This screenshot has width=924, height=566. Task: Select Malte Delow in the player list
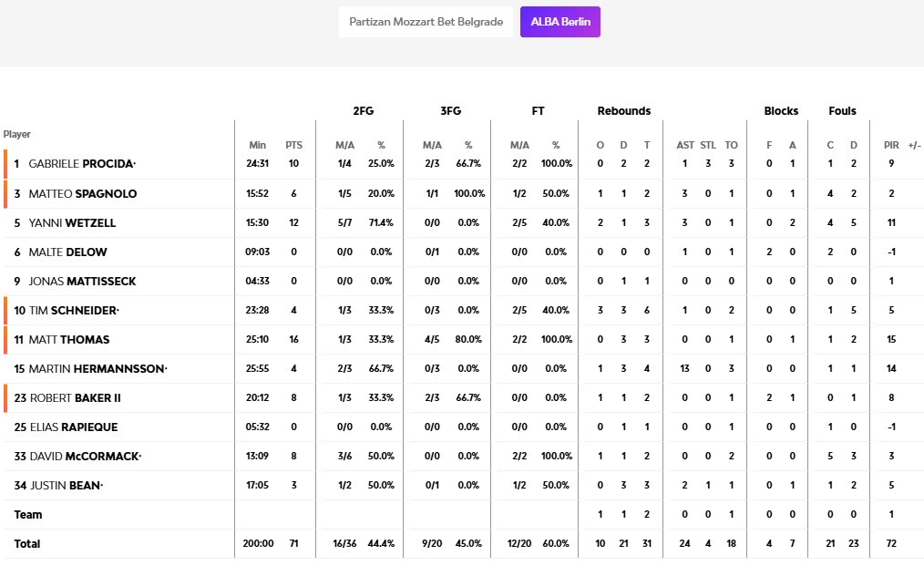pyautogui.click(x=67, y=252)
